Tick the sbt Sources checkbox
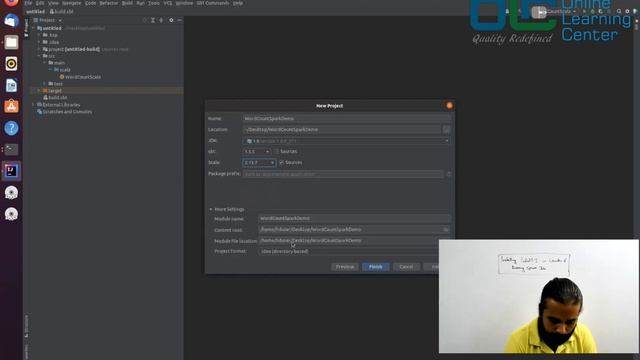This screenshot has height=360, width=640. point(276,151)
